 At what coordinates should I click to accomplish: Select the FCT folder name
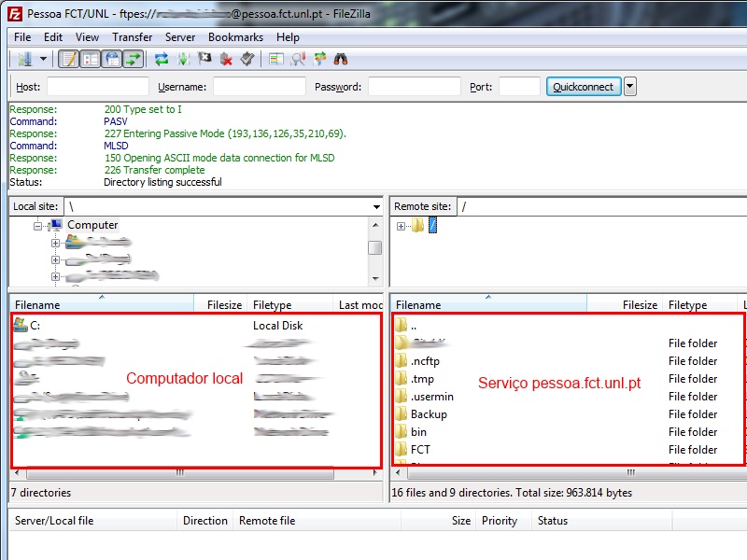[420, 450]
